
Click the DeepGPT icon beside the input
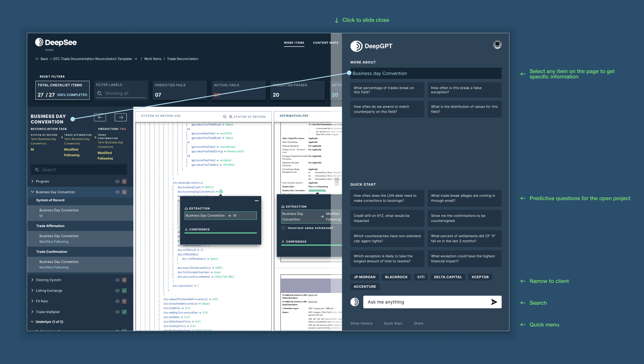(355, 302)
